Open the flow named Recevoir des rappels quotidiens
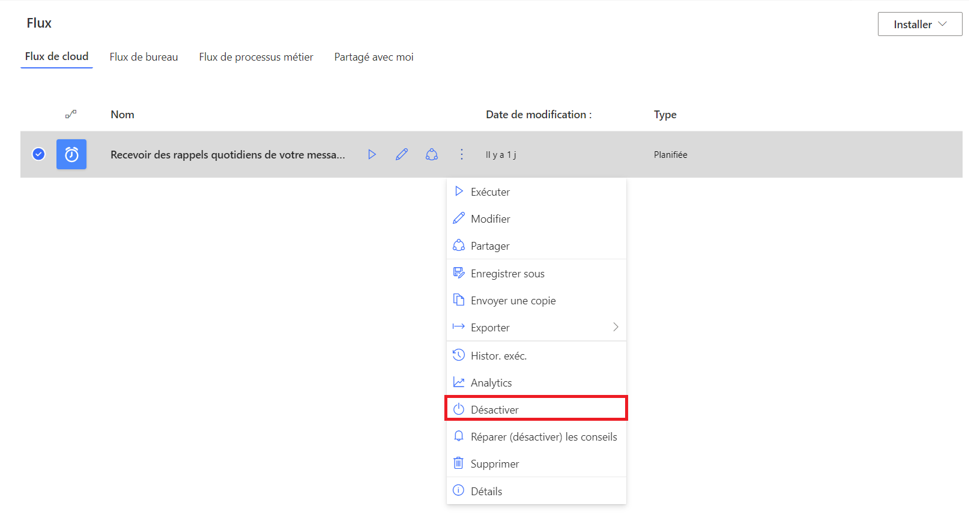Screen dimensions: 980x515 coord(228,155)
